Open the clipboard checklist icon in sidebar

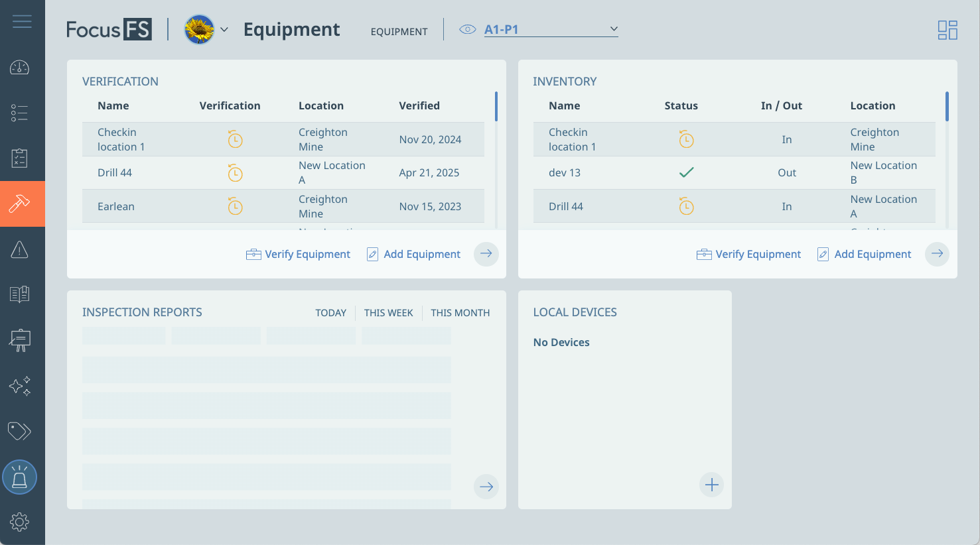coord(20,158)
